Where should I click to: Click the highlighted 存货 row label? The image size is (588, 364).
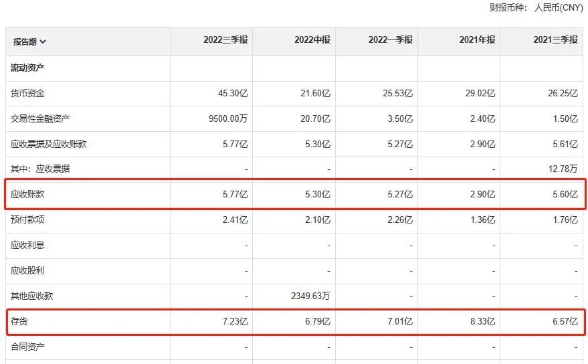pos(19,322)
